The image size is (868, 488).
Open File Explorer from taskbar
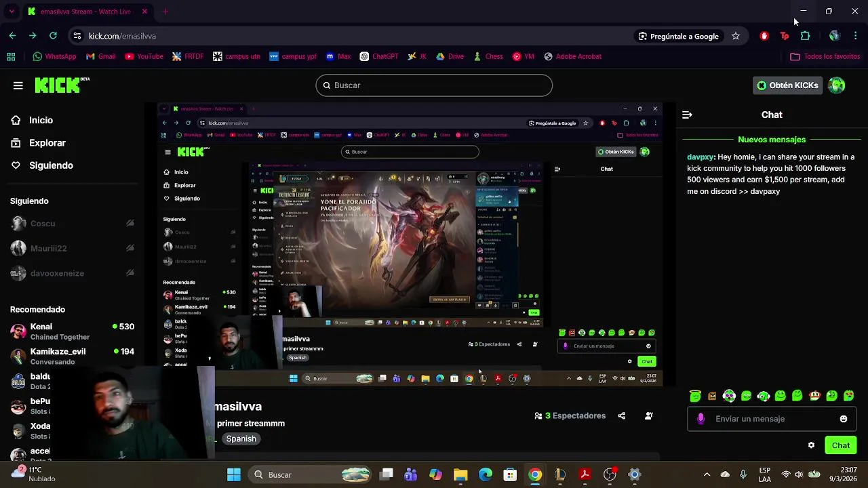[x=460, y=475]
